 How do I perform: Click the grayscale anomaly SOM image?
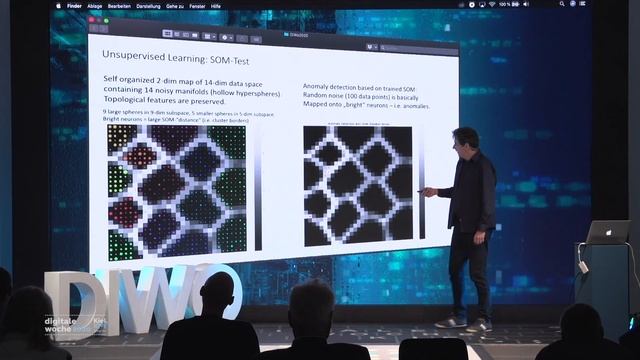(x=358, y=186)
